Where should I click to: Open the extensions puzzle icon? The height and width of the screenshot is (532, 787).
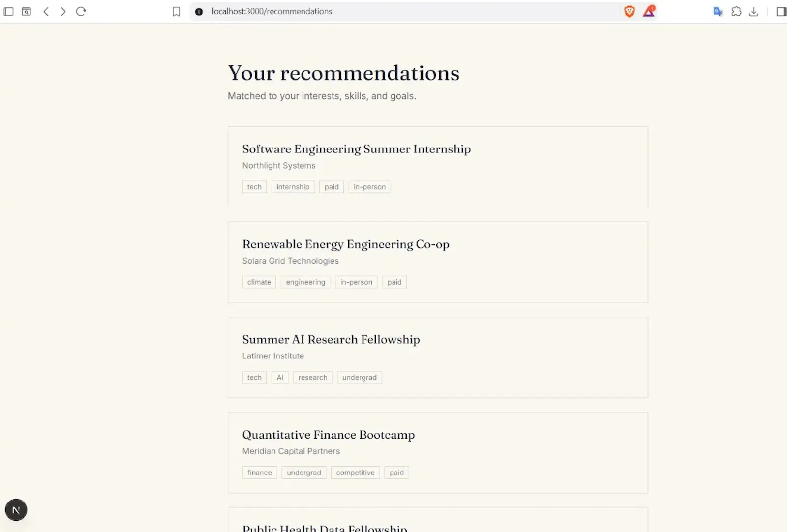[736, 11]
